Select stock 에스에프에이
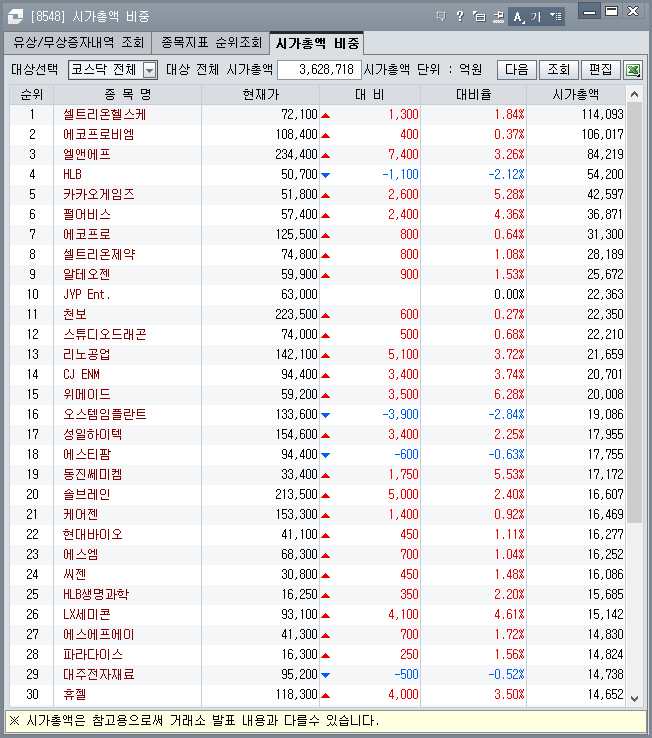 tap(99, 634)
